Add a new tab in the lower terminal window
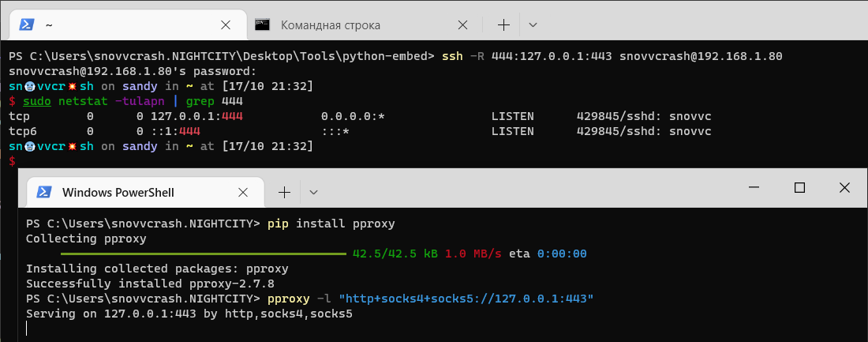 point(284,192)
